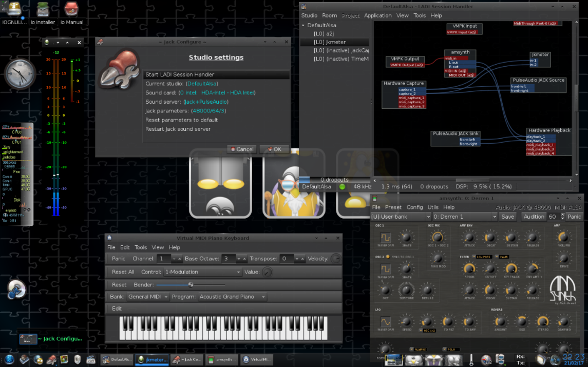The width and height of the screenshot is (588, 367).
Task: Click OK in Jack Configure dialog
Action: [274, 149]
